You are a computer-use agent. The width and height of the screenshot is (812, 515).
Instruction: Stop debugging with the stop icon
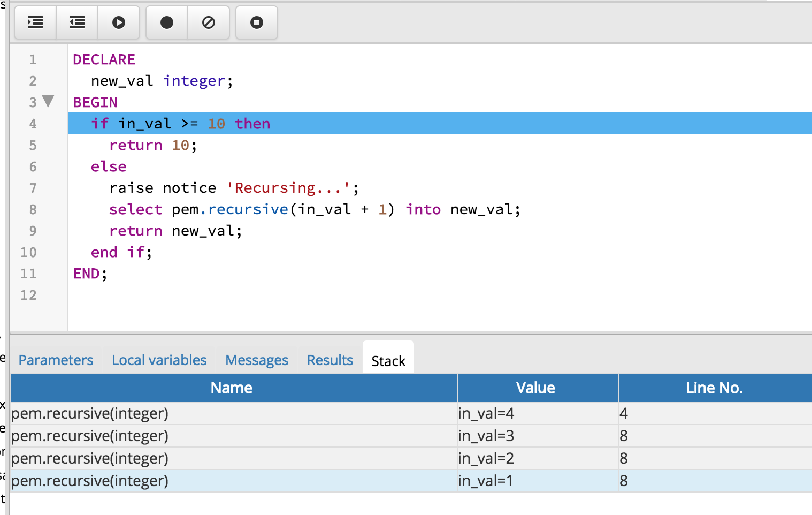[x=257, y=22]
